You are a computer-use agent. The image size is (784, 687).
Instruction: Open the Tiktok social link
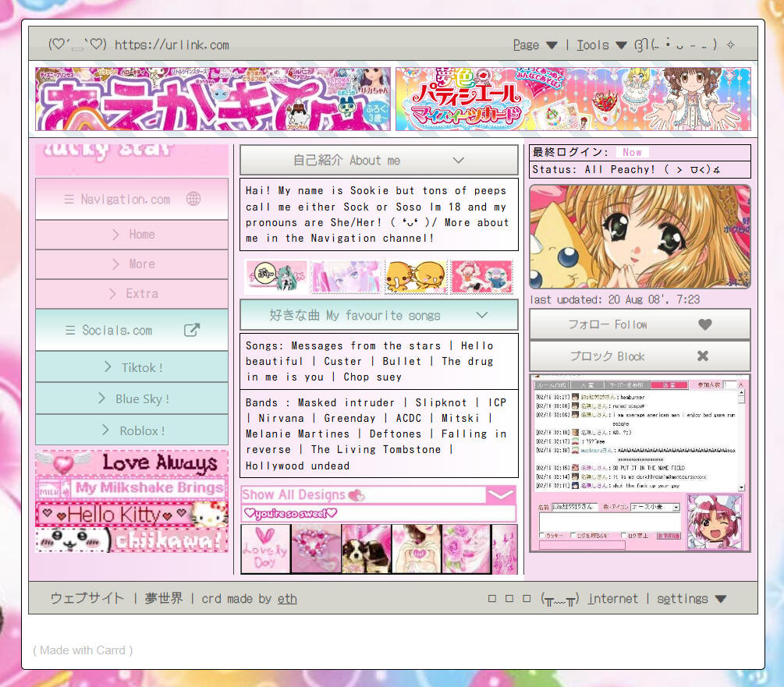click(132, 367)
